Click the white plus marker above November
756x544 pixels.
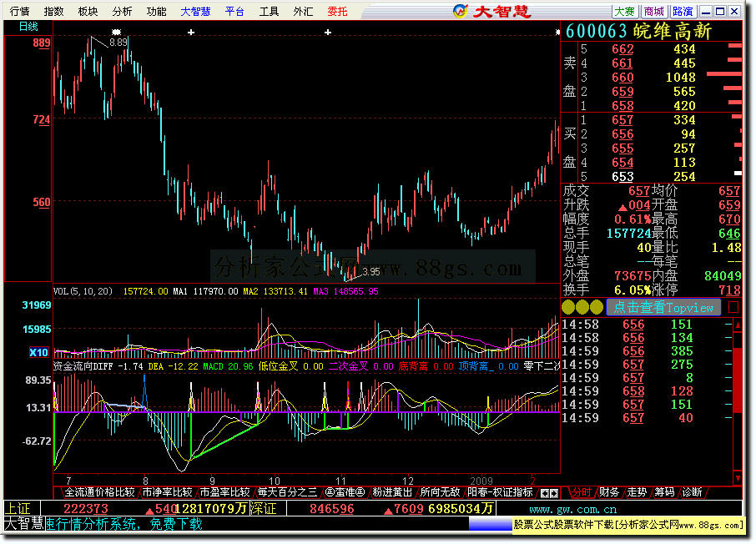328,33
